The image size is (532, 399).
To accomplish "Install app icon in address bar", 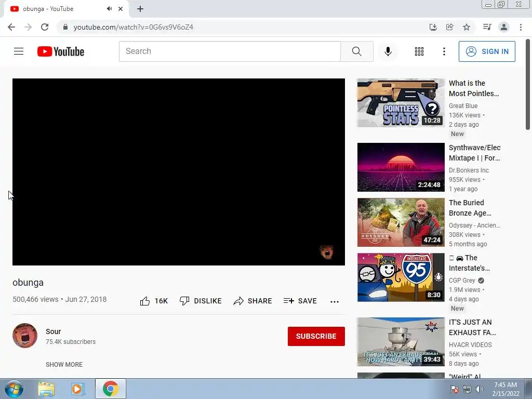I will (433, 27).
